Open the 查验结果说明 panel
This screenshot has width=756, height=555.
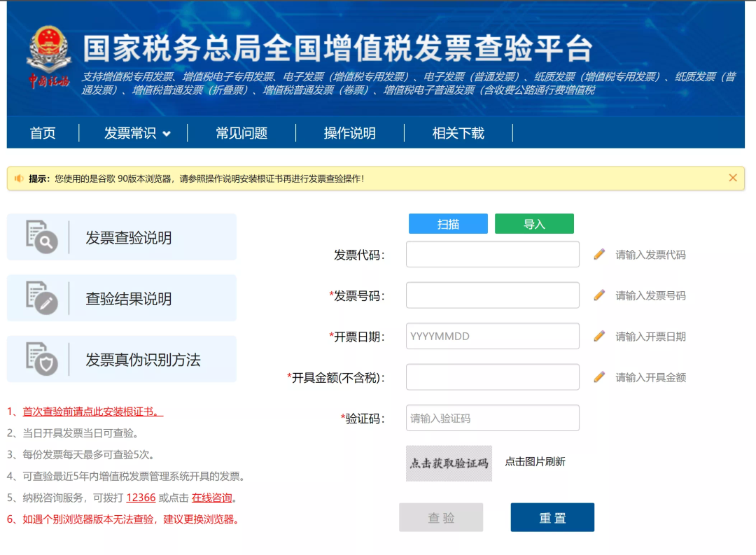pos(122,298)
